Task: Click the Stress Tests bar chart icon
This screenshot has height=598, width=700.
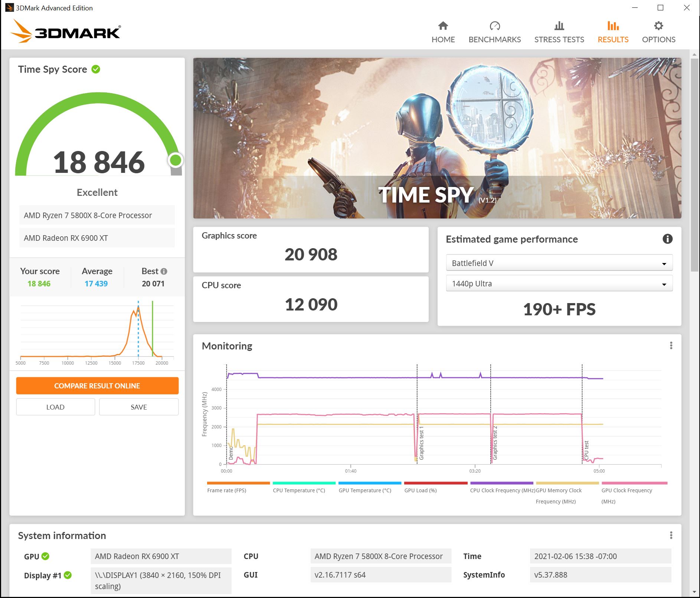Action: click(559, 26)
